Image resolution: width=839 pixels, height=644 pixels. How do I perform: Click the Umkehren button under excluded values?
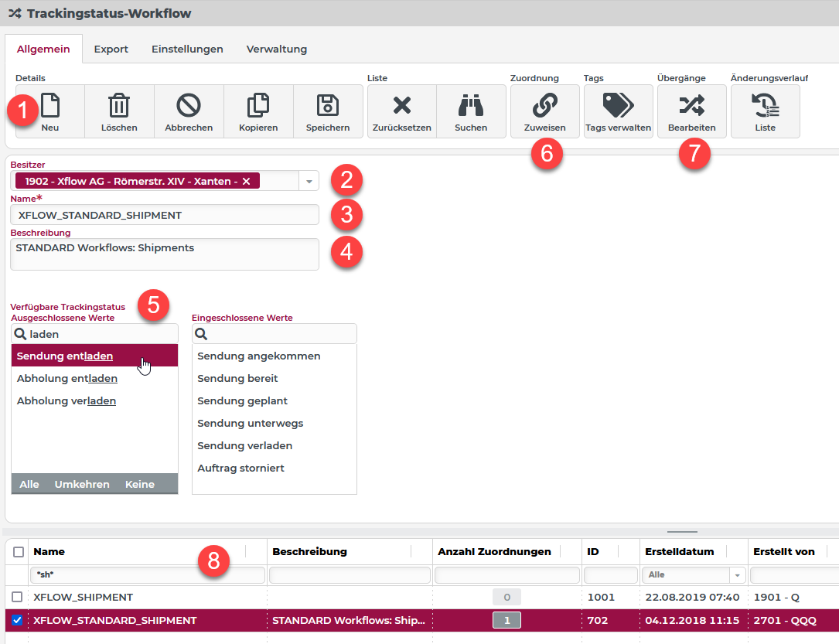point(82,485)
